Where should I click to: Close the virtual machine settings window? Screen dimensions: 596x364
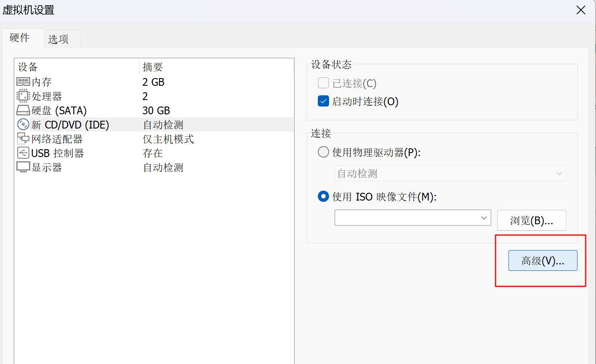581,10
